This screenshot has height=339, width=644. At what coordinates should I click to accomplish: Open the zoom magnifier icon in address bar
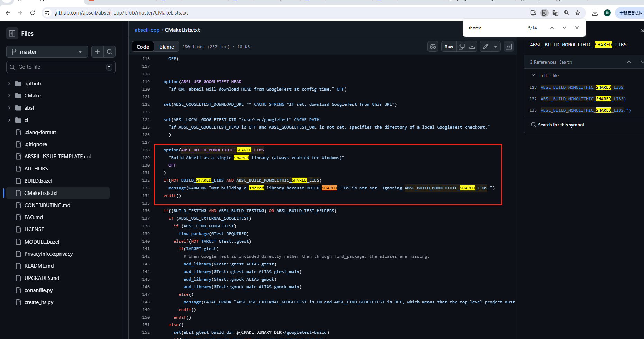567,13
